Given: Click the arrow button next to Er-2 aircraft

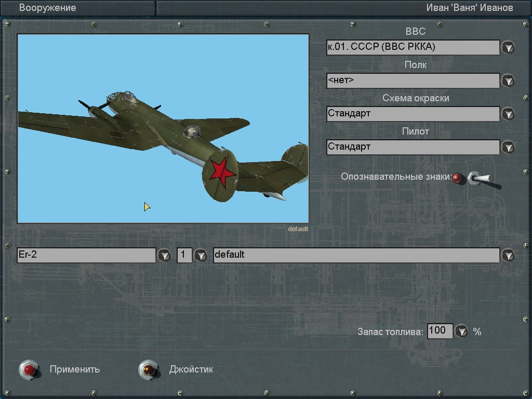Looking at the screenshot, I should [x=164, y=256].
